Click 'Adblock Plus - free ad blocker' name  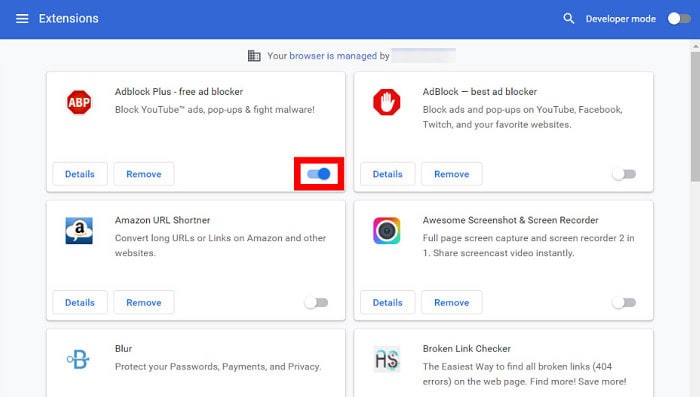[179, 92]
